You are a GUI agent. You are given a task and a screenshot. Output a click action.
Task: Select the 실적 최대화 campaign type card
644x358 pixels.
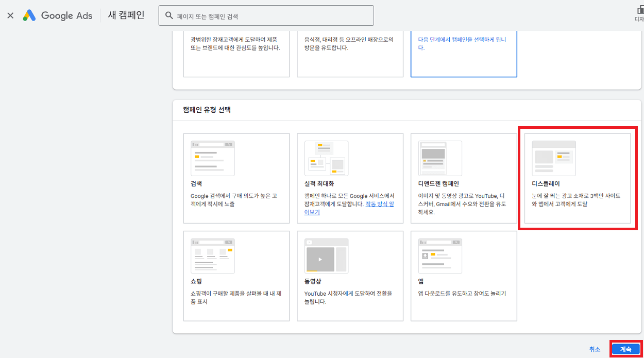click(x=350, y=178)
